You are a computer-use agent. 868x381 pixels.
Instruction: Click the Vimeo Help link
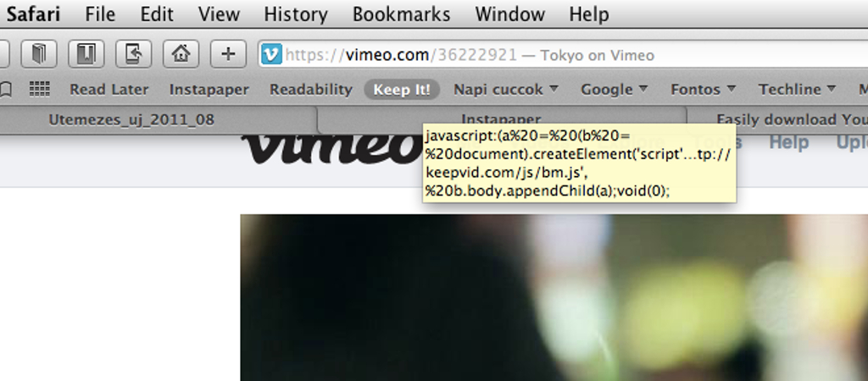(x=789, y=142)
